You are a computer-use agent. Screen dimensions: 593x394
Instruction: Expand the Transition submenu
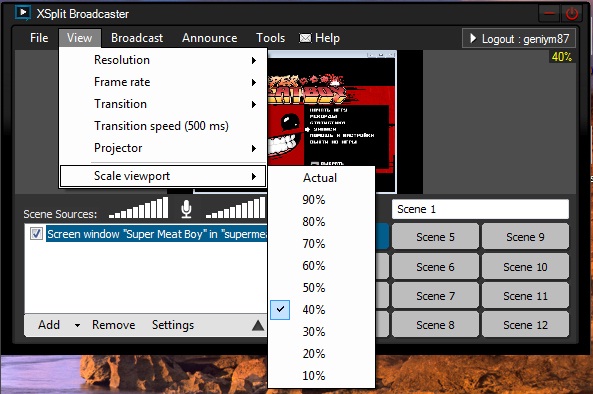[x=163, y=104]
